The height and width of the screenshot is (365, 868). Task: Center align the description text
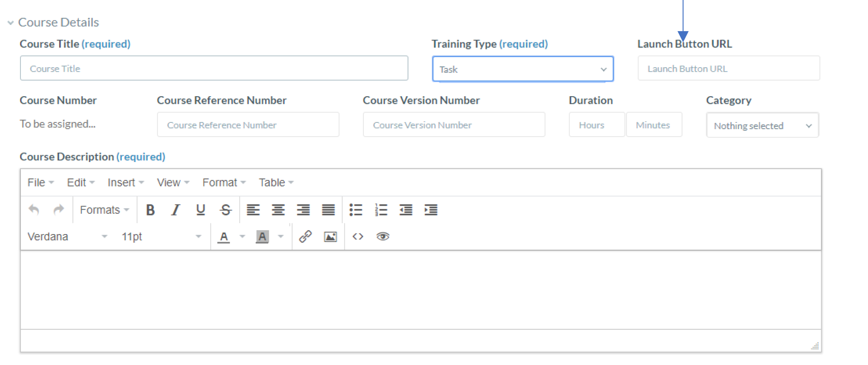coord(278,210)
